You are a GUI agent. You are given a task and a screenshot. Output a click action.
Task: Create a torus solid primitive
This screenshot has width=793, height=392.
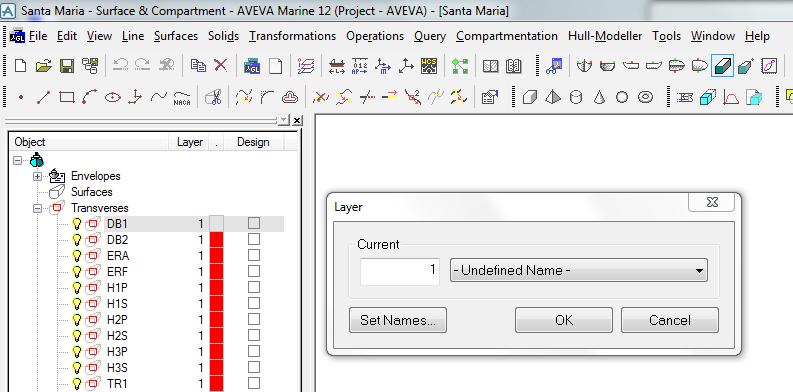(x=645, y=97)
